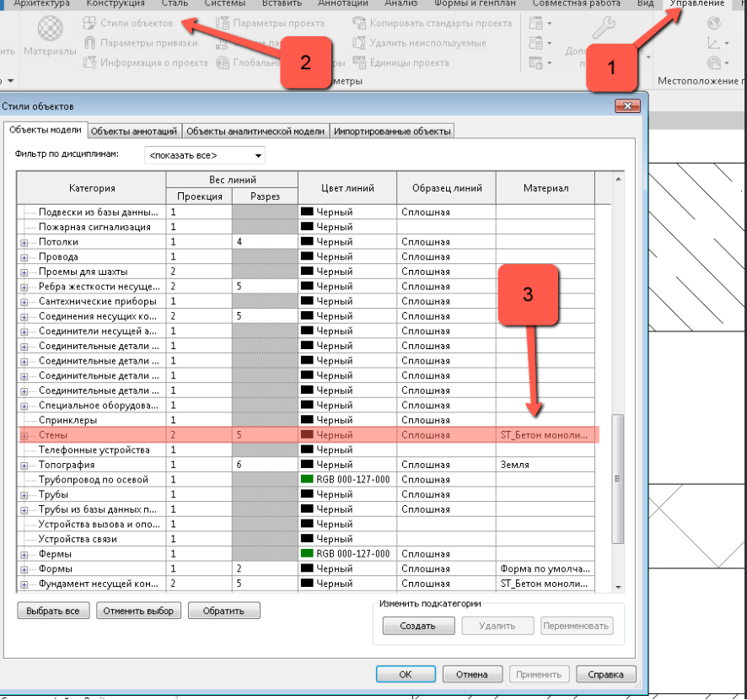
Task: Click the Отмена button
Action: [x=472, y=674]
